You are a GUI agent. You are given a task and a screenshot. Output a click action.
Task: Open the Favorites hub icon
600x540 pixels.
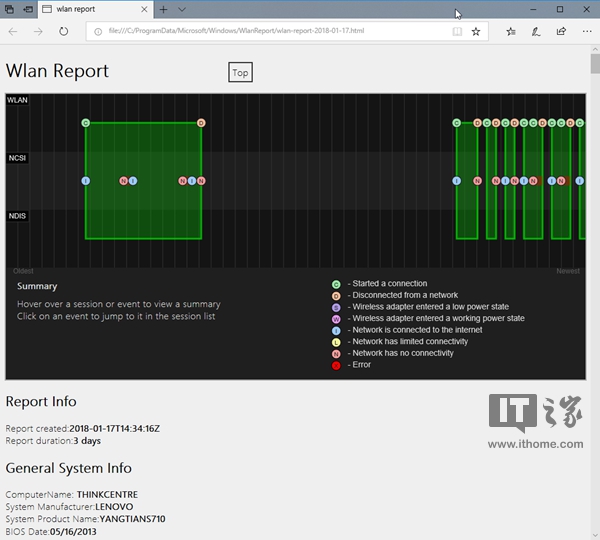511,31
